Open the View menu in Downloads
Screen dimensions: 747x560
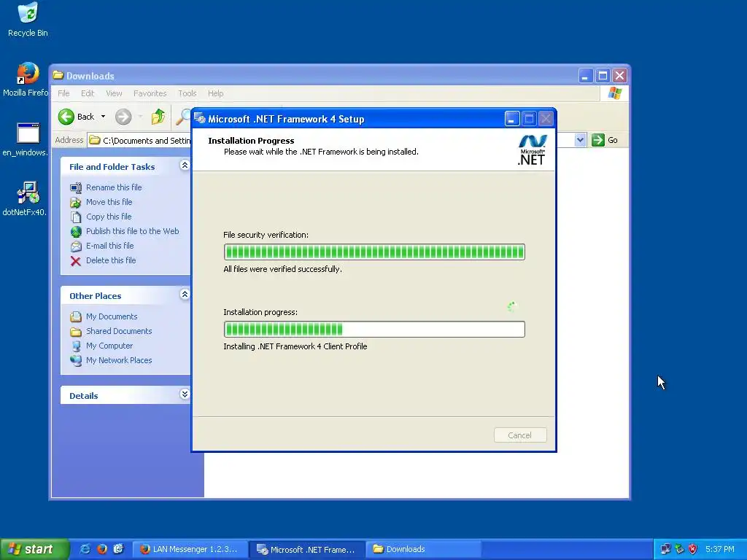(114, 93)
